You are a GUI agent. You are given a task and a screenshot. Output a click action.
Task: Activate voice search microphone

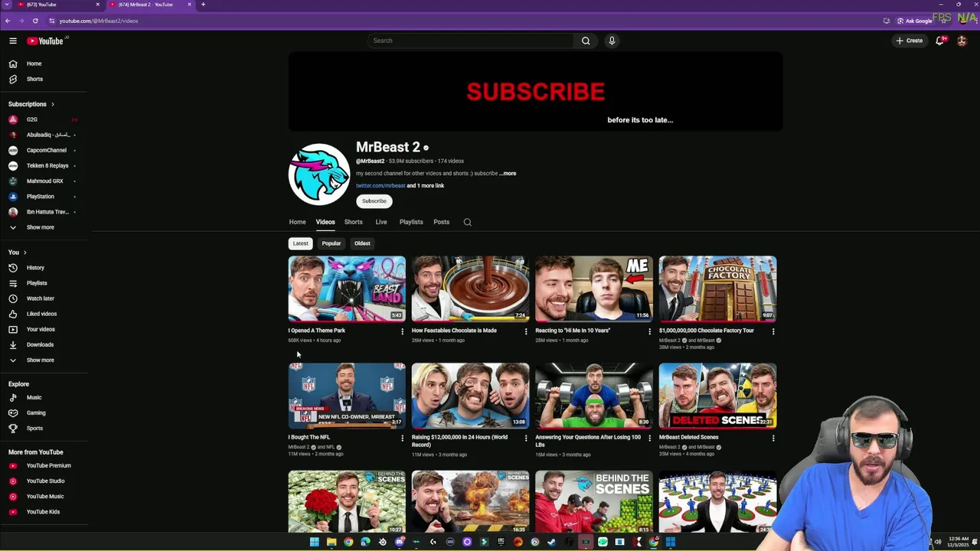(x=612, y=41)
